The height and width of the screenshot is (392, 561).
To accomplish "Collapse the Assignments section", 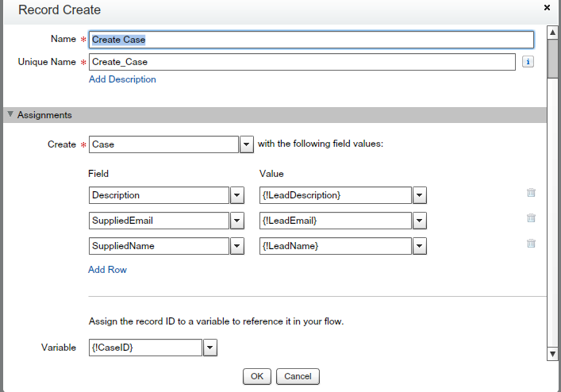I will 10,115.
